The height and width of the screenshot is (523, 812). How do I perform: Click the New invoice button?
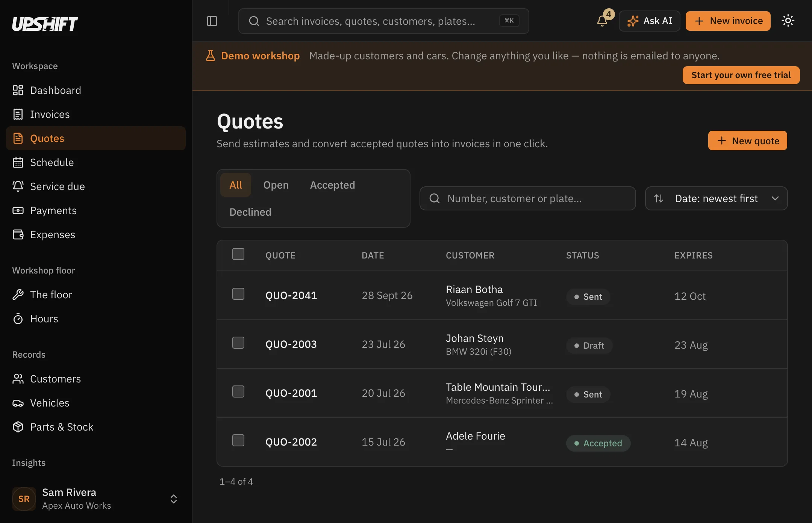(728, 21)
